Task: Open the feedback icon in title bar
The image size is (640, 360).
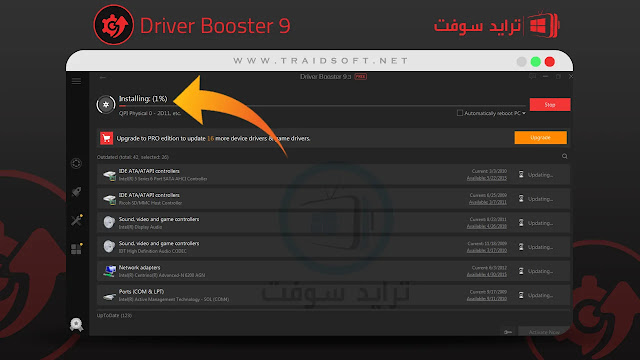Action: (x=532, y=76)
